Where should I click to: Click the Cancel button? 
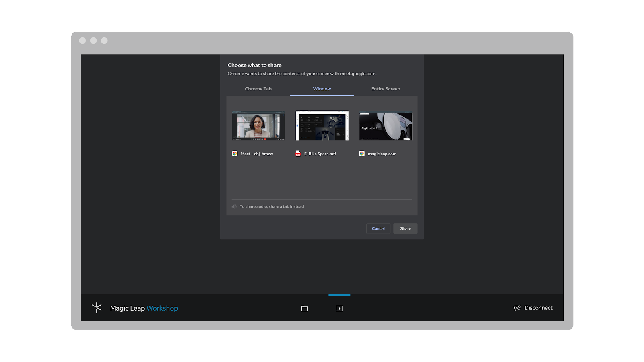tap(378, 228)
